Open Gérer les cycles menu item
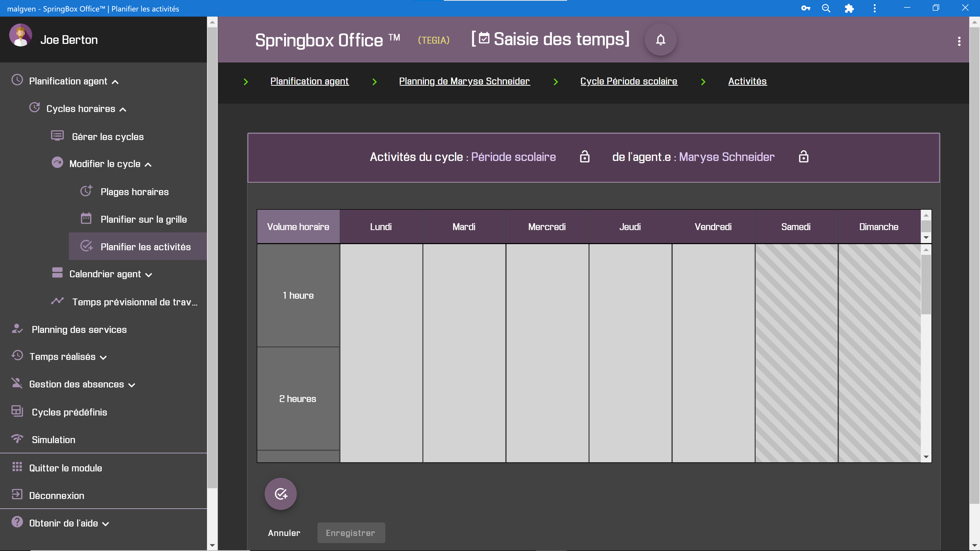This screenshot has height=551, width=980. click(x=108, y=136)
